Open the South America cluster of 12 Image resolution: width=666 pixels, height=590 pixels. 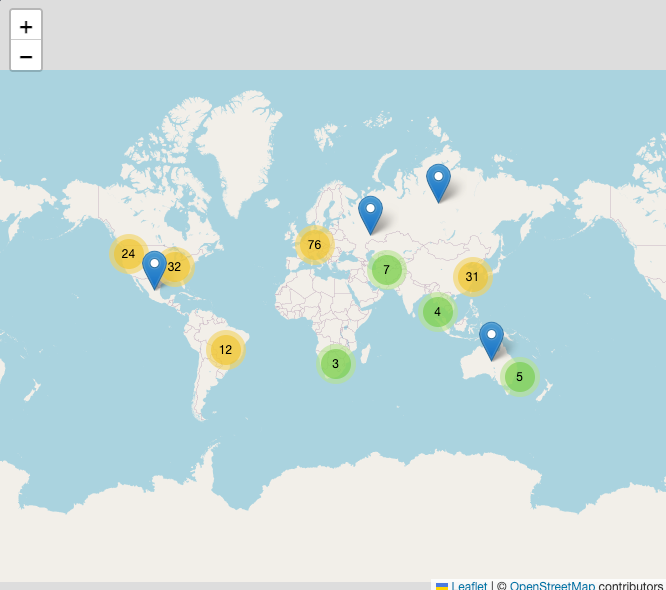pyautogui.click(x=226, y=350)
